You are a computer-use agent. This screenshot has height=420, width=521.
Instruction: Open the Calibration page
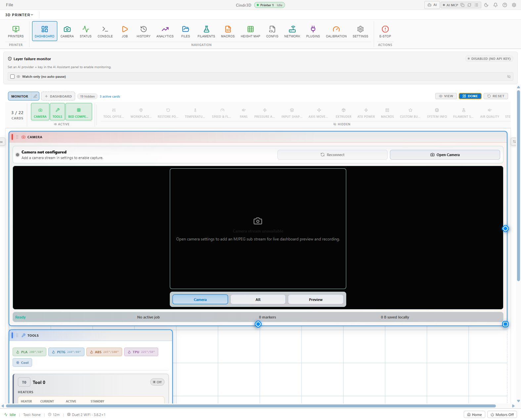pos(336,31)
